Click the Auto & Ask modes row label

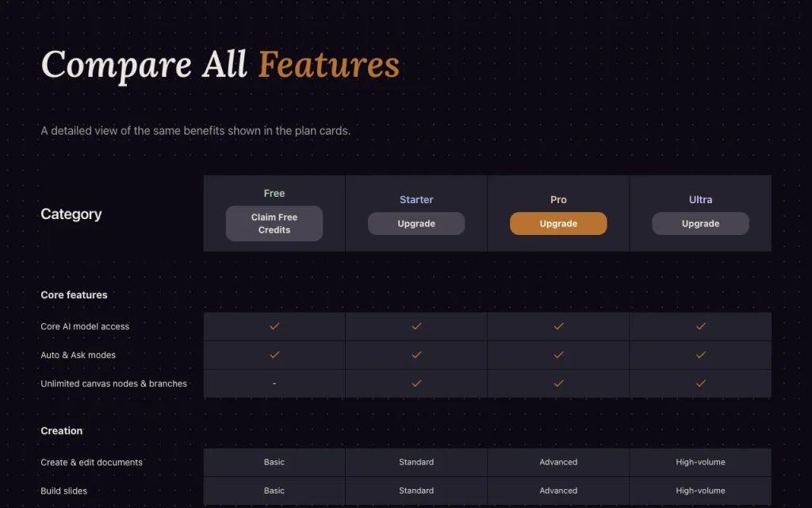click(x=79, y=355)
